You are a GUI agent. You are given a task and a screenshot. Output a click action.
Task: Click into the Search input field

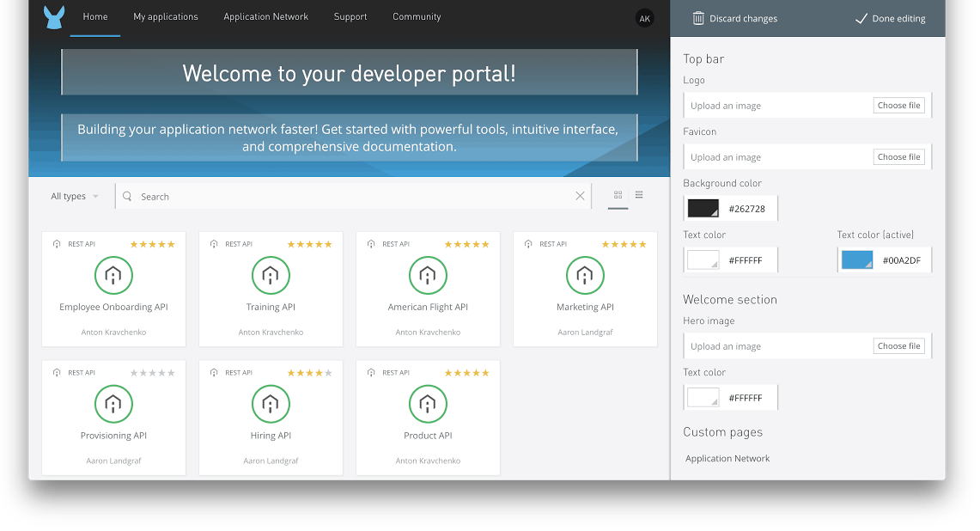[353, 197]
